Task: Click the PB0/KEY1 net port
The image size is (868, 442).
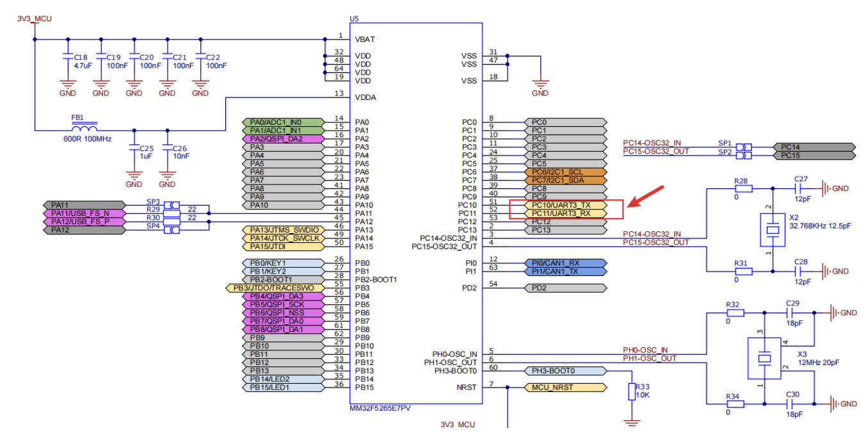Action: [x=284, y=263]
